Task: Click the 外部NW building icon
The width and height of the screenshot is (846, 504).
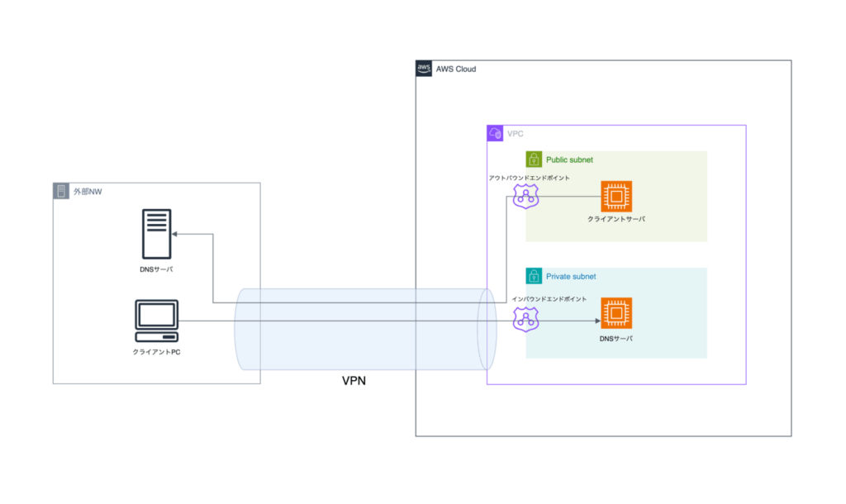Action: 61,191
